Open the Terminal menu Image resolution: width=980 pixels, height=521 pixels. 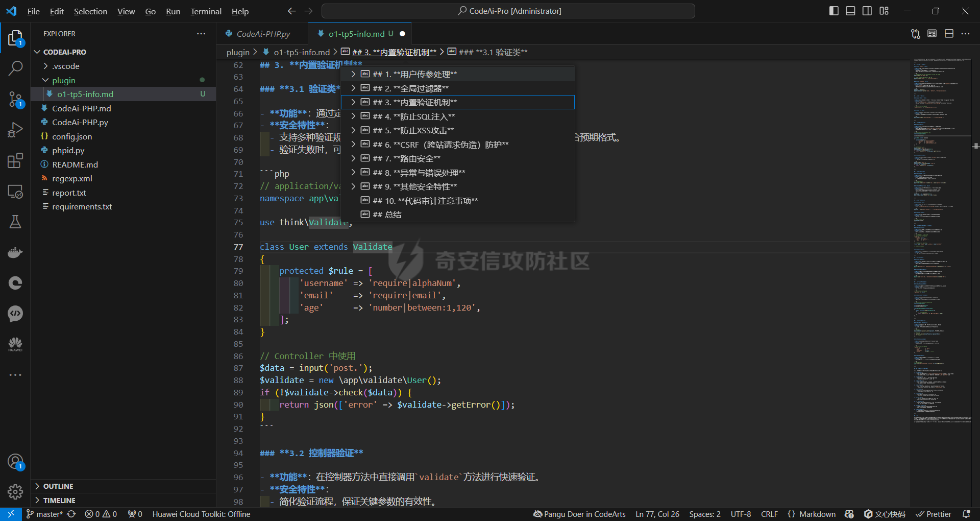pos(206,11)
